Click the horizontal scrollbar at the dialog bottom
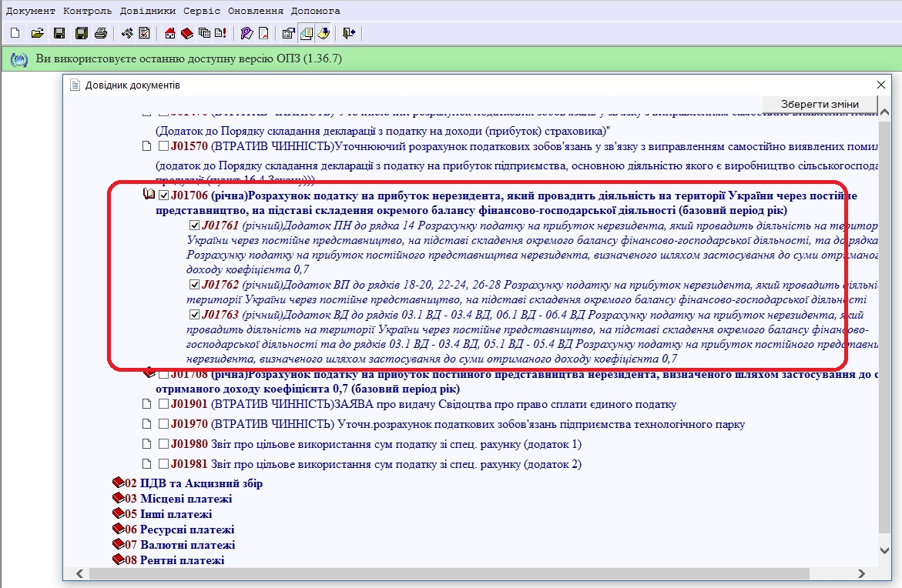Viewport: 902px width, 588px height. coord(447,573)
